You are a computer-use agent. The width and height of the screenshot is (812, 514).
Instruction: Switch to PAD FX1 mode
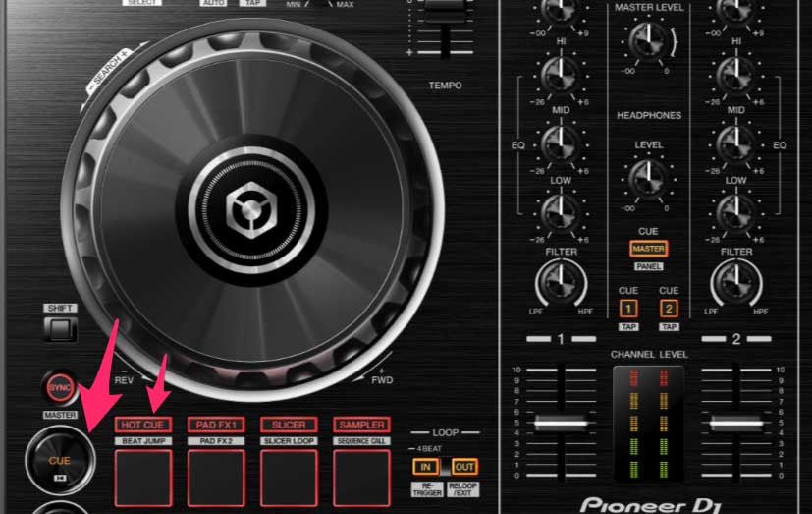pyautogui.click(x=215, y=425)
